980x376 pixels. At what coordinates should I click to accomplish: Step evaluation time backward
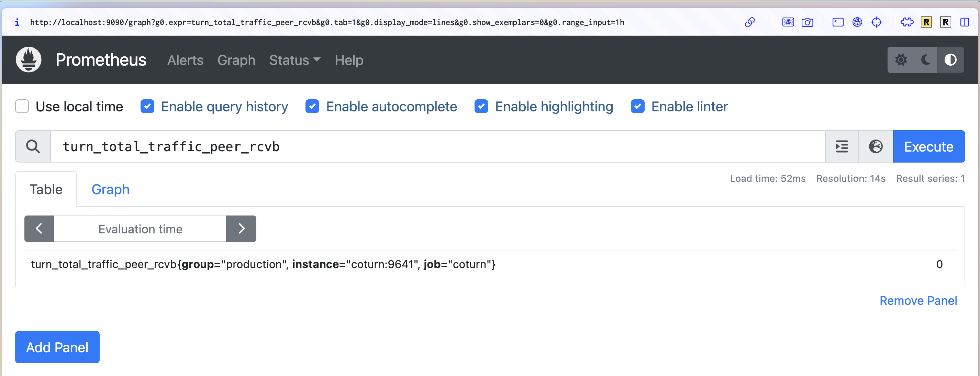[x=39, y=229]
